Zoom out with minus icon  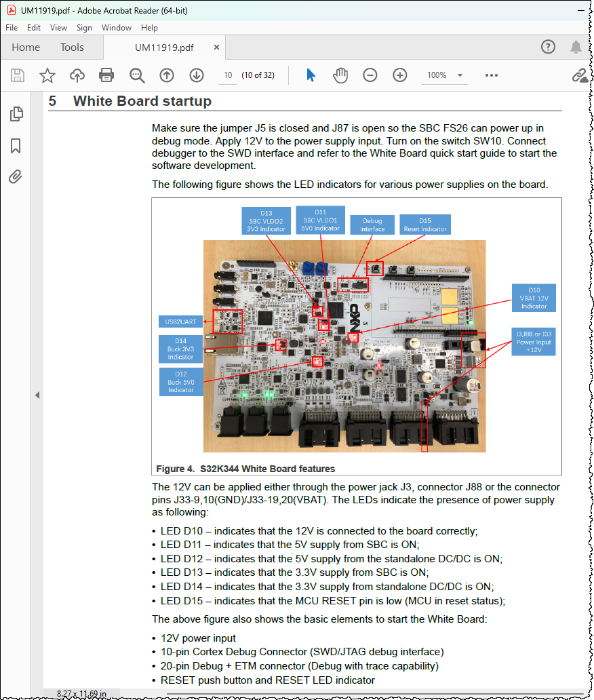pyautogui.click(x=370, y=75)
